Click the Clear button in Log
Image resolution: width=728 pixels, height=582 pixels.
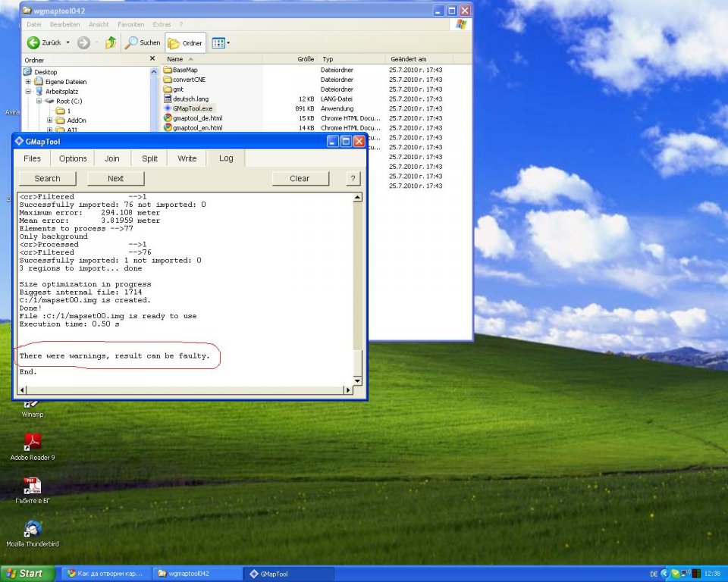click(x=300, y=179)
